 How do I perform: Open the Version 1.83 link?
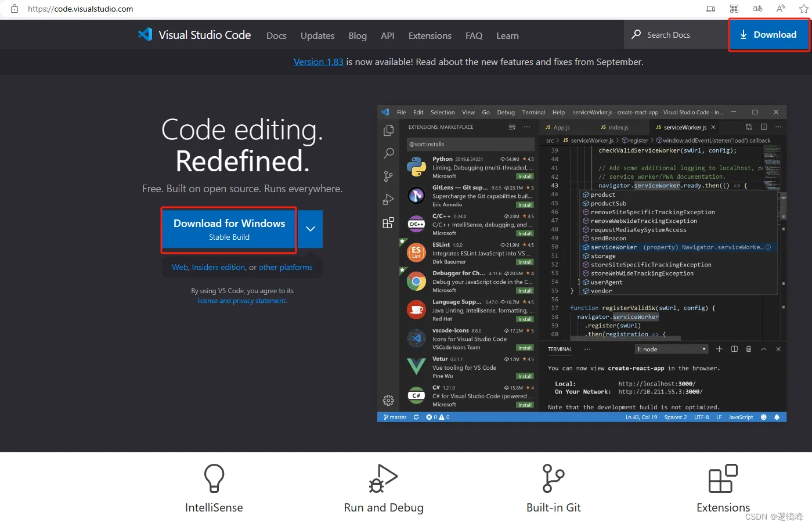click(319, 62)
